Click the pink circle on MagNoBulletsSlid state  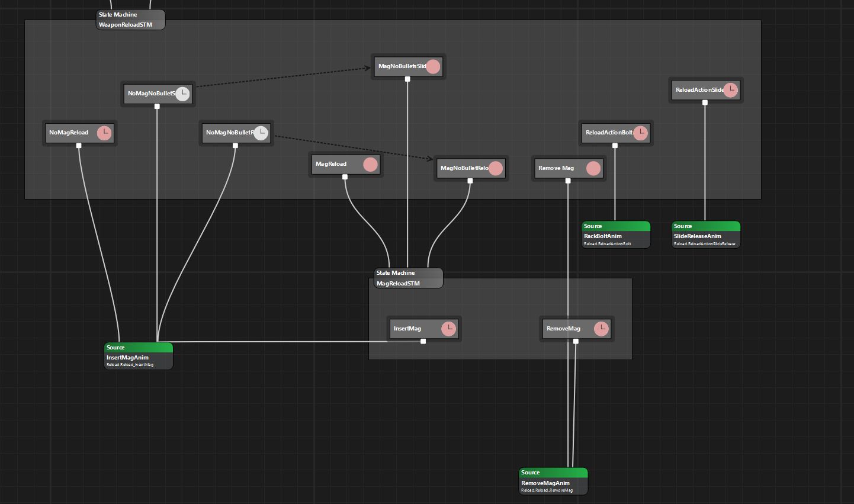point(433,66)
